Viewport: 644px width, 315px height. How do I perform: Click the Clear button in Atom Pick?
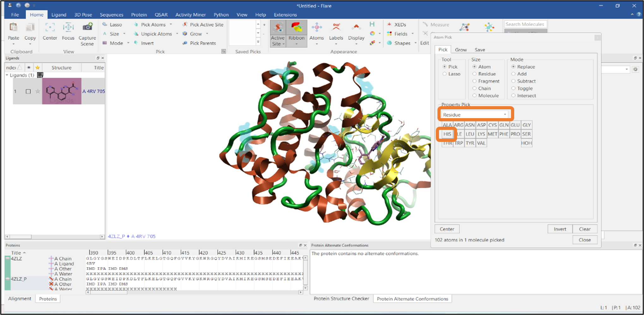[585, 229]
